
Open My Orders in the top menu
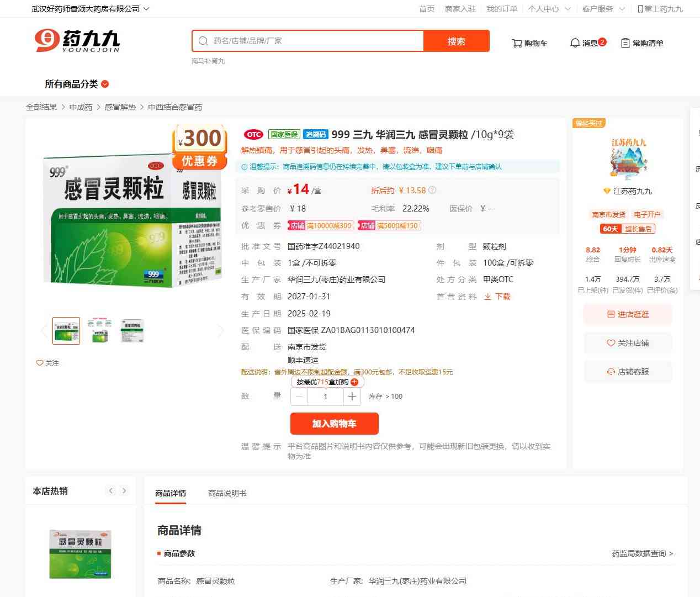[501, 9]
